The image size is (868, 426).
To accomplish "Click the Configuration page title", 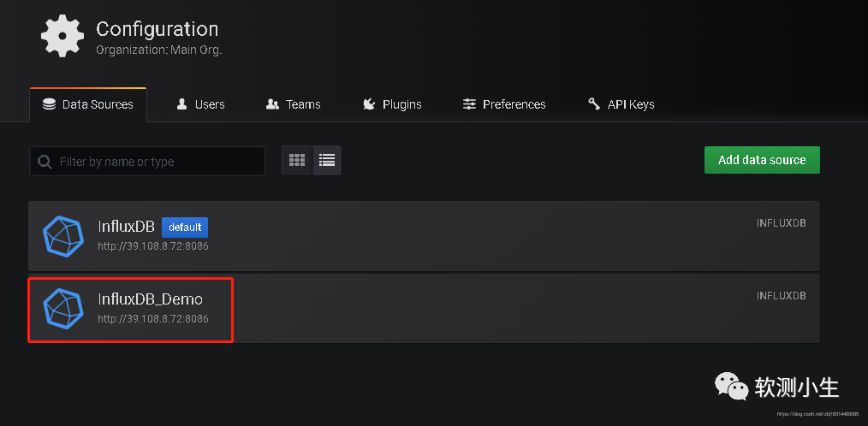I will tap(158, 29).
